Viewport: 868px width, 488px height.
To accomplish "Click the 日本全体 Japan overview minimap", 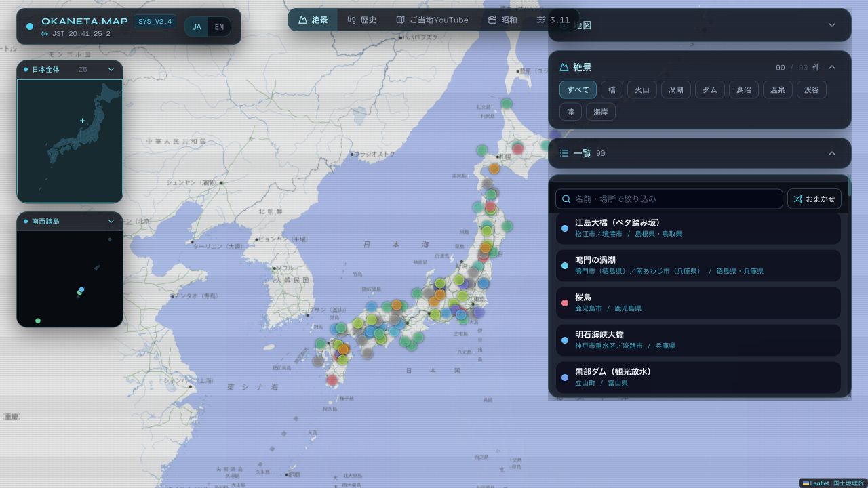I will (70, 140).
